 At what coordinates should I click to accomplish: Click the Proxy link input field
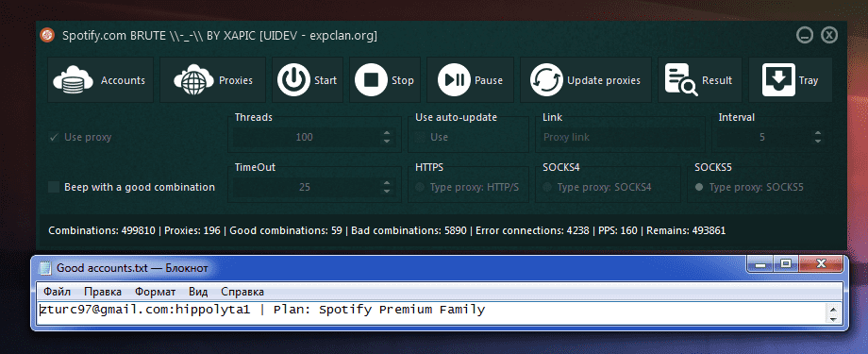(x=620, y=137)
